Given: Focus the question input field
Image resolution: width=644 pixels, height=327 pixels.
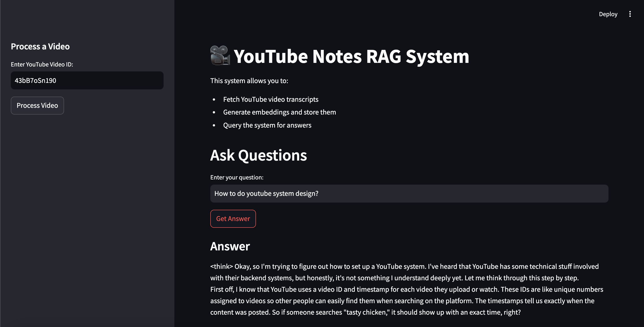Looking at the screenshot, I should (409, 194).
